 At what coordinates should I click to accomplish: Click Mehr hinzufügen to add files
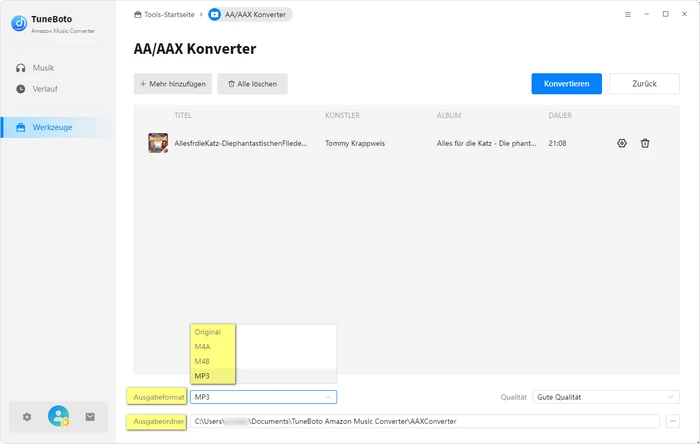tap(172, 84)
